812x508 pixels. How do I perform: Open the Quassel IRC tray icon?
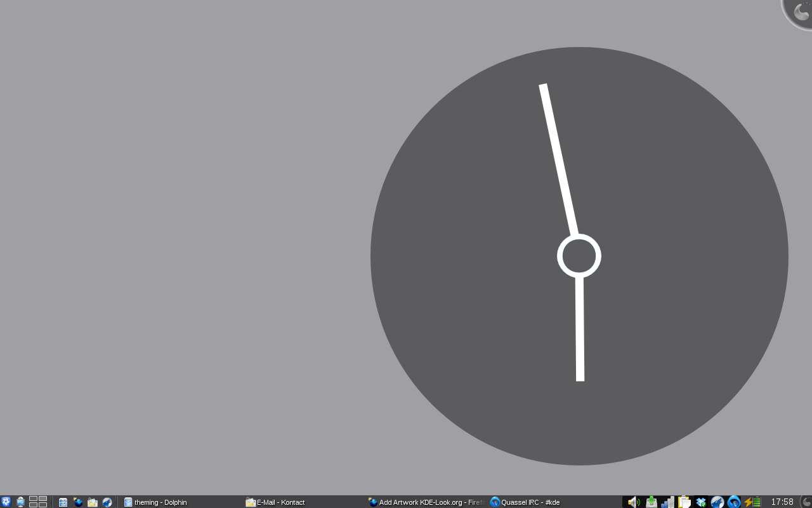coord(734,502)
